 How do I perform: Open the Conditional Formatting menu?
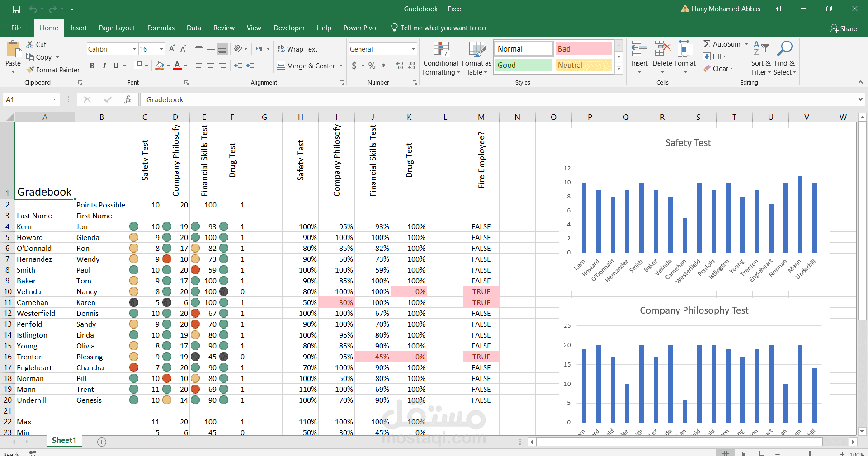tap(440, 58)
